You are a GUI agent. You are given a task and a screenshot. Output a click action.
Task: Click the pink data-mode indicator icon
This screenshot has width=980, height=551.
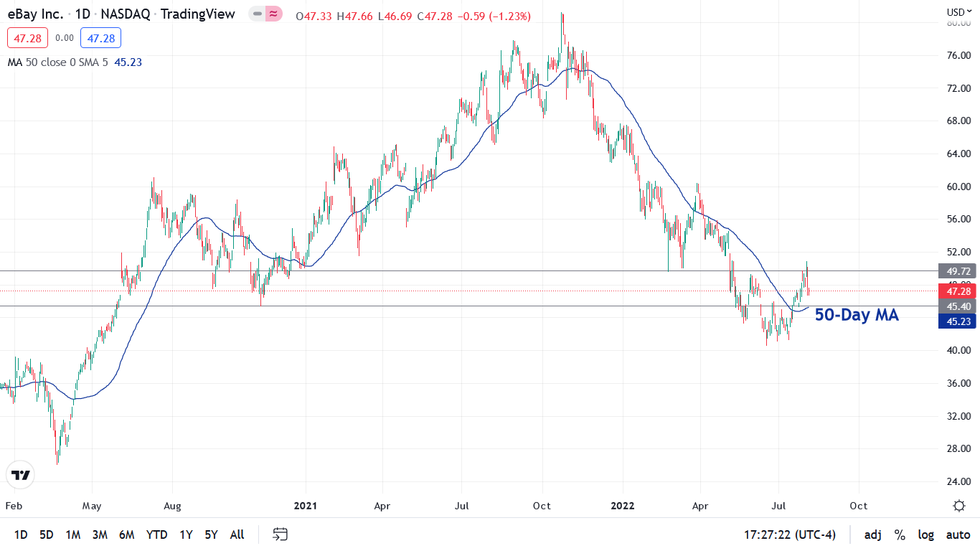(273, 14)
